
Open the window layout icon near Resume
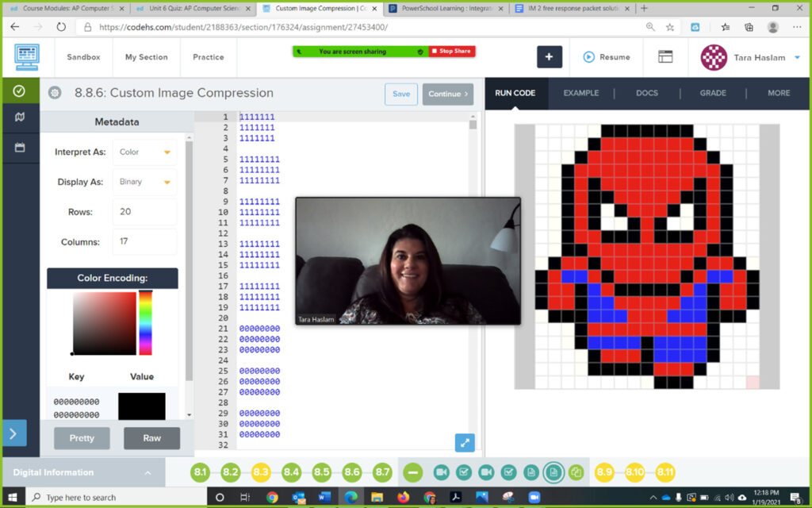pyautogui.click(x=665, y=57)
